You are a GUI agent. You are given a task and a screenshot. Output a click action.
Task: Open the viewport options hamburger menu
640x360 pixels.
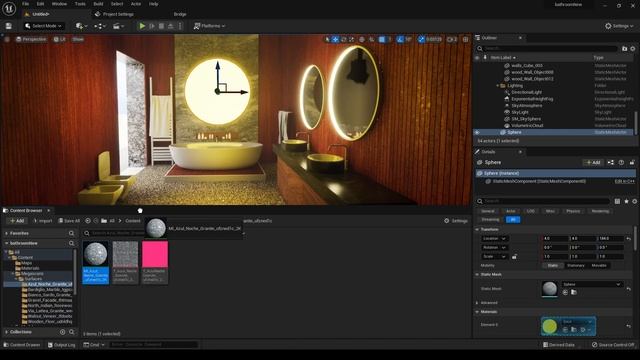7,39
